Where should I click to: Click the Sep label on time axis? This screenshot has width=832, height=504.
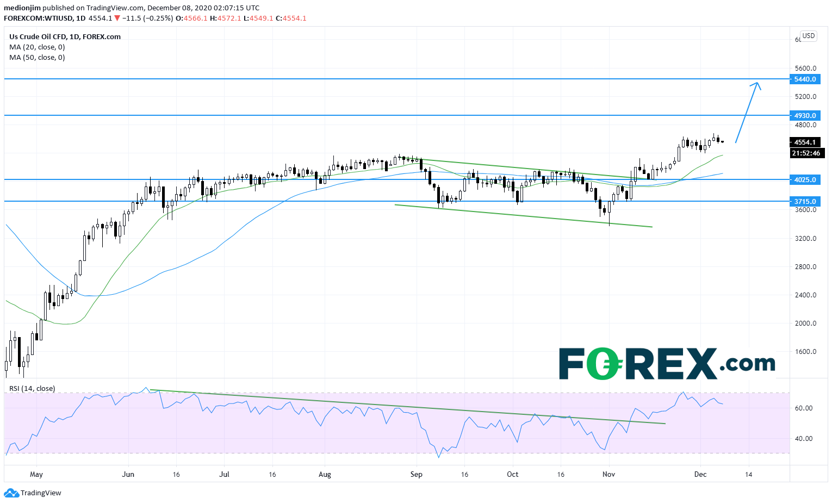(x=417, y=475)
